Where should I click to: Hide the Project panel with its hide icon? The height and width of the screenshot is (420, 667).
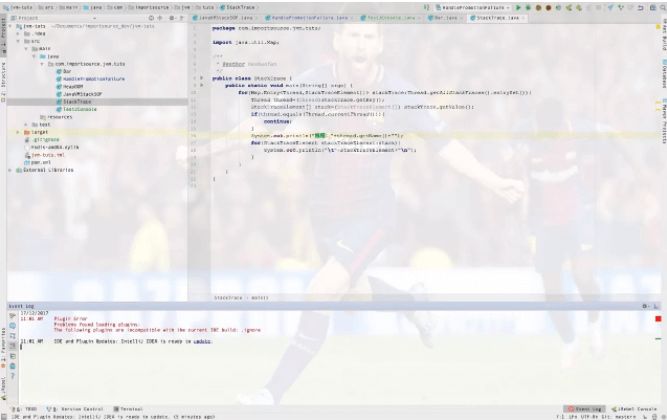pyautogui.click(x=182, y=18)
